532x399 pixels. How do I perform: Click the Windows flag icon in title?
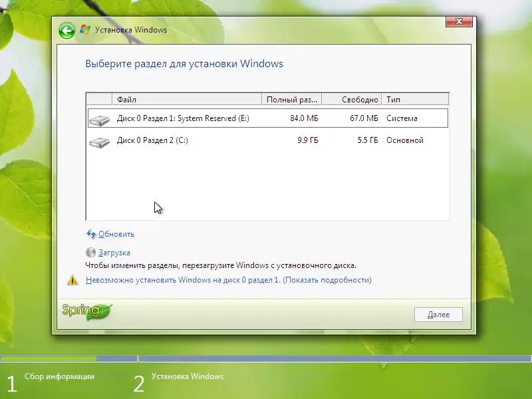coord(85,30)
